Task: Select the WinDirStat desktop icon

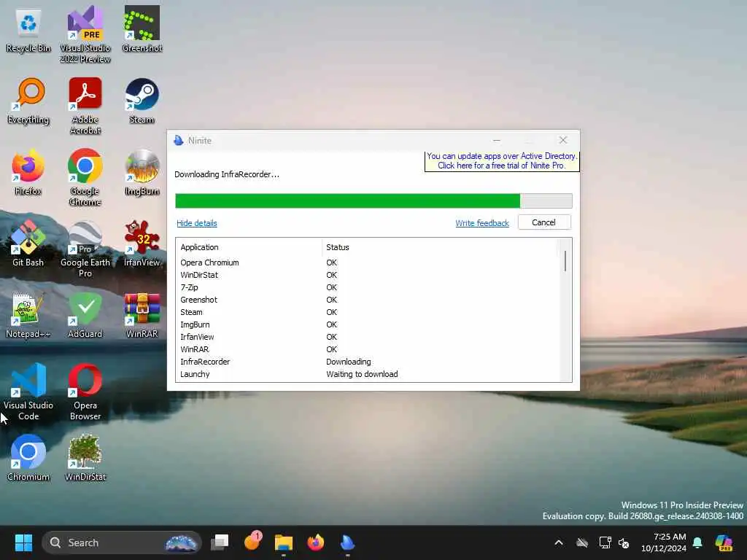Action: click(85, 458)
